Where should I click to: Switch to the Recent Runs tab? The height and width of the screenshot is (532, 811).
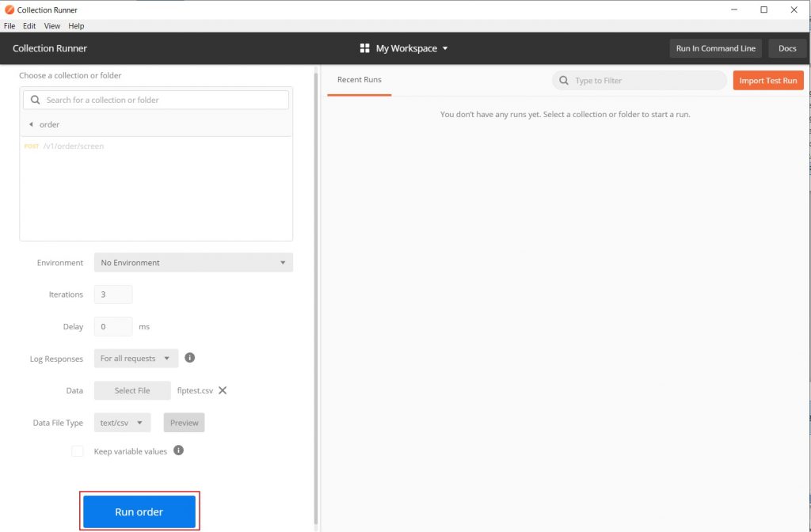(x=359, y=80)
